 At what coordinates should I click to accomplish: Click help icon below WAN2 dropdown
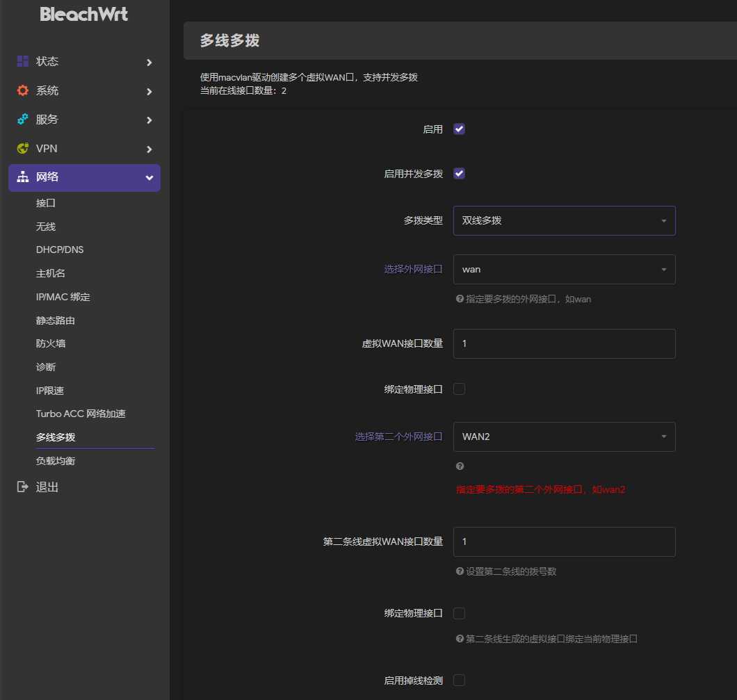click(460, 466)
